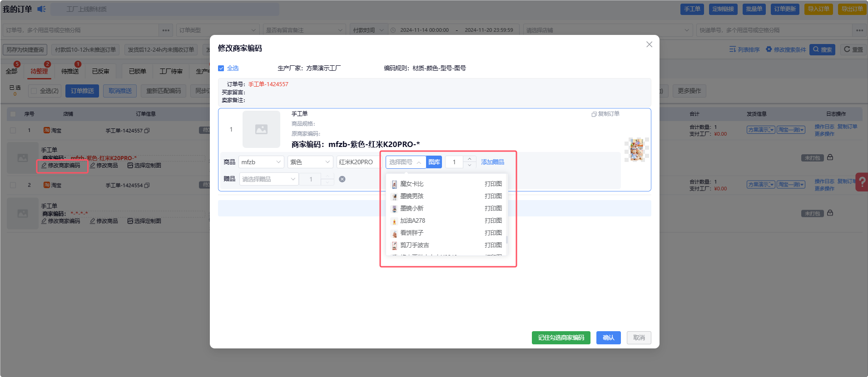
Task: Expand the mfzb material dropdown
Action: coord(261,162)
